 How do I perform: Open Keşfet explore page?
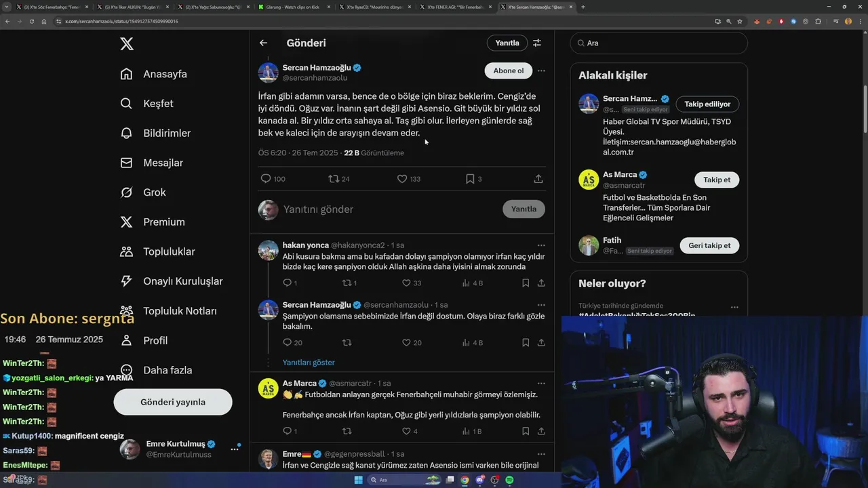click(x=146, y=104)
